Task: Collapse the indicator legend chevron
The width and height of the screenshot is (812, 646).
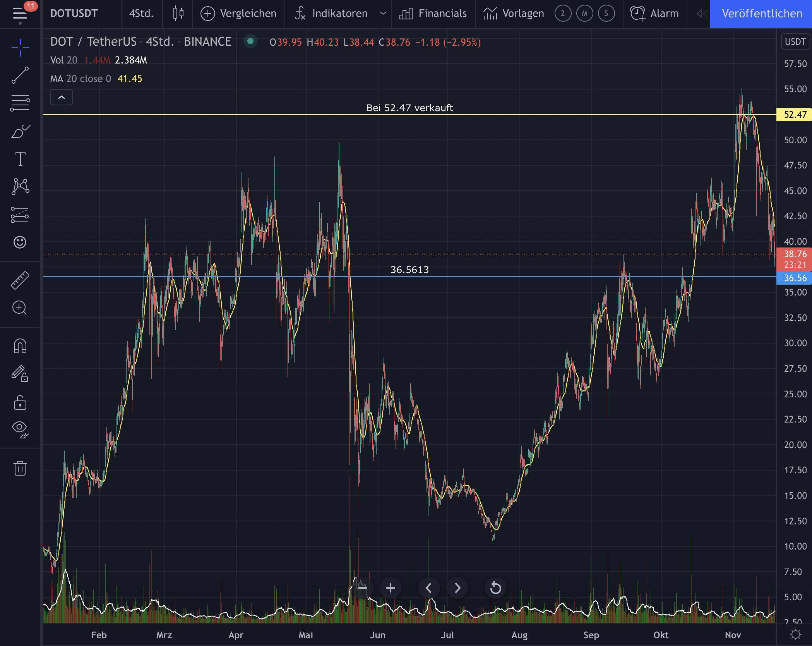Action: (x=62, y=97)
